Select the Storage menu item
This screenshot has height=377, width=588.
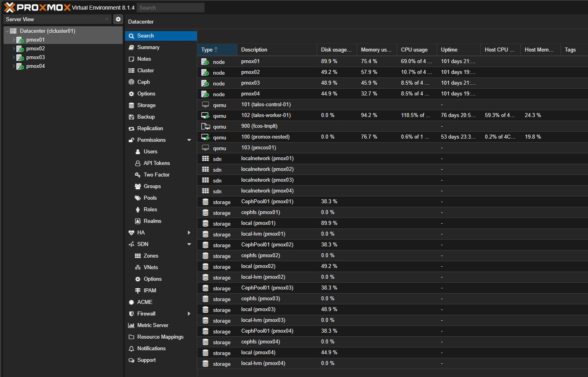[x=146, y=105]
